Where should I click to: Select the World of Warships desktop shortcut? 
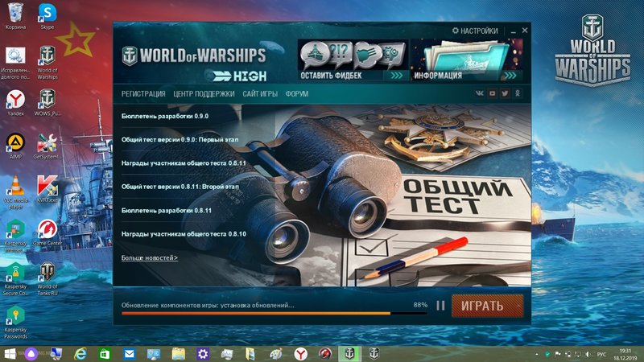(47, 63)
